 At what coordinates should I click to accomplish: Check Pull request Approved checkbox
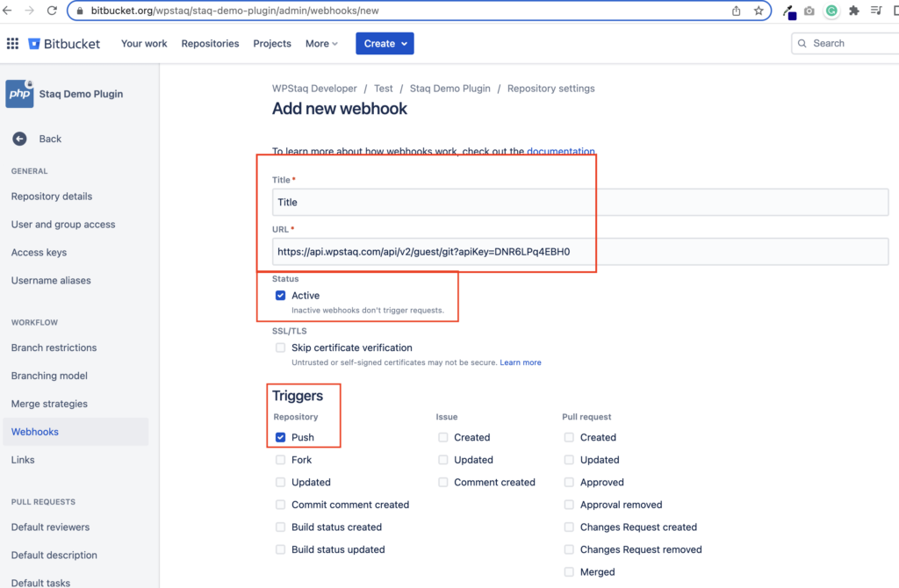tap(569, 482)
